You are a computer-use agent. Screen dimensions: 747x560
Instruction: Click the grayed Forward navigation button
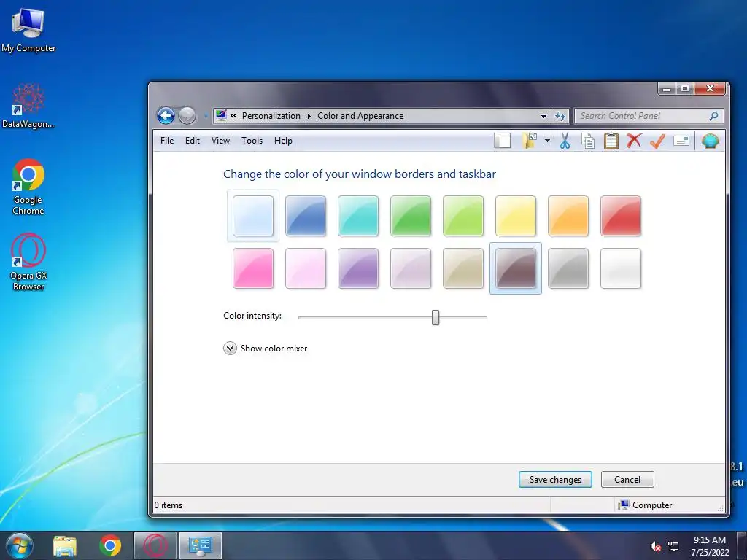point(187,115)
